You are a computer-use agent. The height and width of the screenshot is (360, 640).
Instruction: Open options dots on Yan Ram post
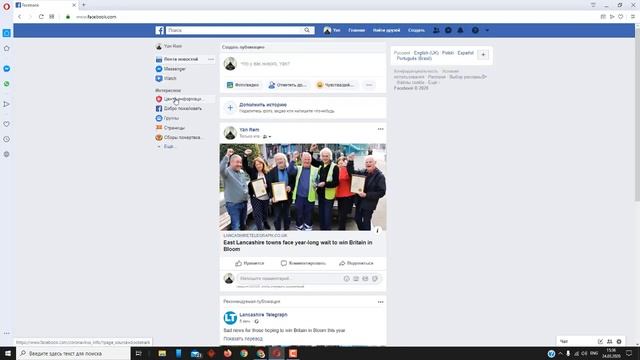coord(380,129)
